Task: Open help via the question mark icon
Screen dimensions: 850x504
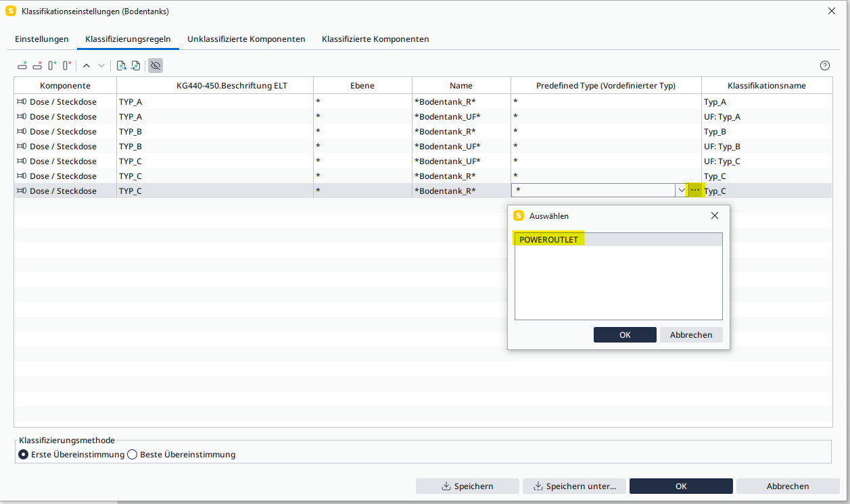Action: pos(824,66)
